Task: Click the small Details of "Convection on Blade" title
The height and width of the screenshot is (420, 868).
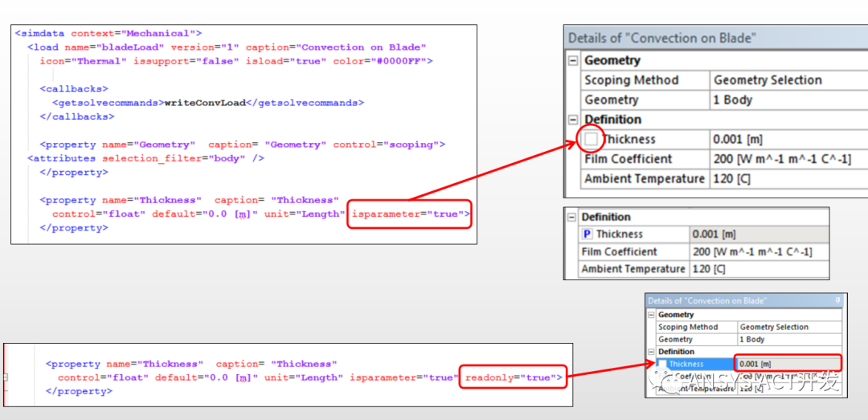Action: (707, 300)
